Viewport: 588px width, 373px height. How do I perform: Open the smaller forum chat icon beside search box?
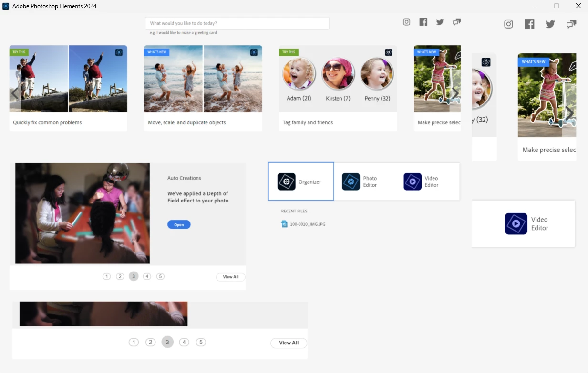click(457, 22)
